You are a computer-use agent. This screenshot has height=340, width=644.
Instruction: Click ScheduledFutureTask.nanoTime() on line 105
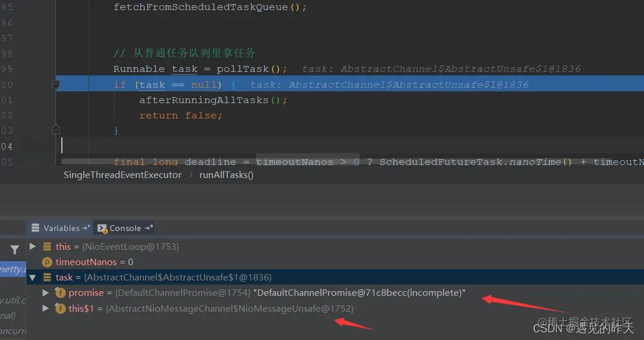[475, 162]
